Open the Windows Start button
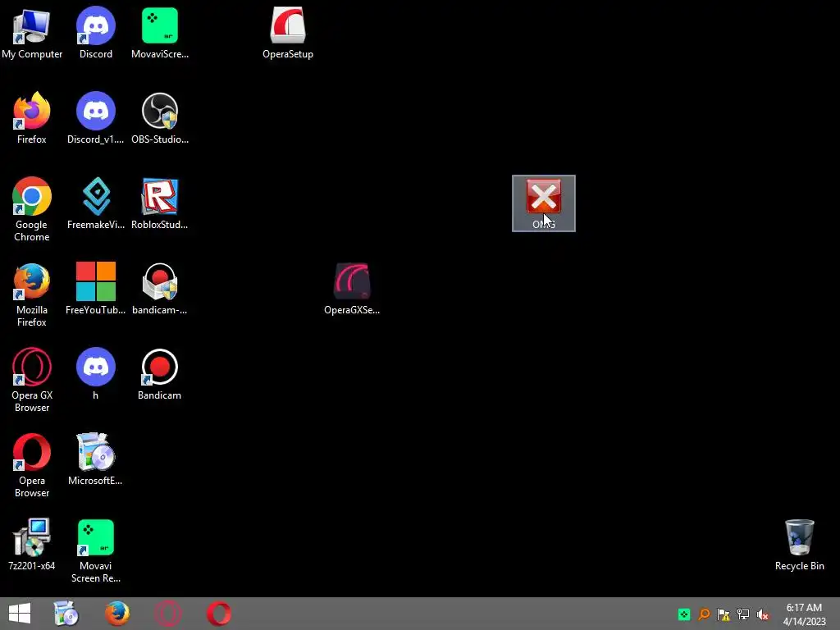 click(20, 614)
